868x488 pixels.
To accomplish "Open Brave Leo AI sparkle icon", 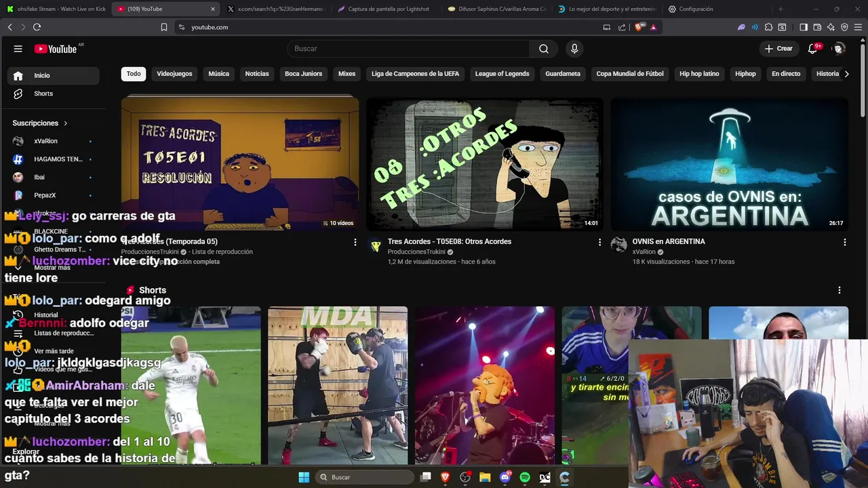I will pos(831,27).
